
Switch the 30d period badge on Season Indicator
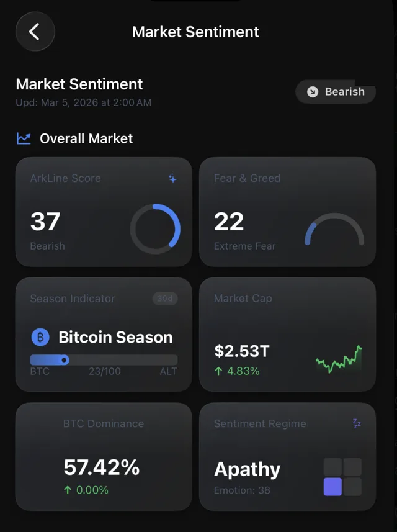coord(166,299)
